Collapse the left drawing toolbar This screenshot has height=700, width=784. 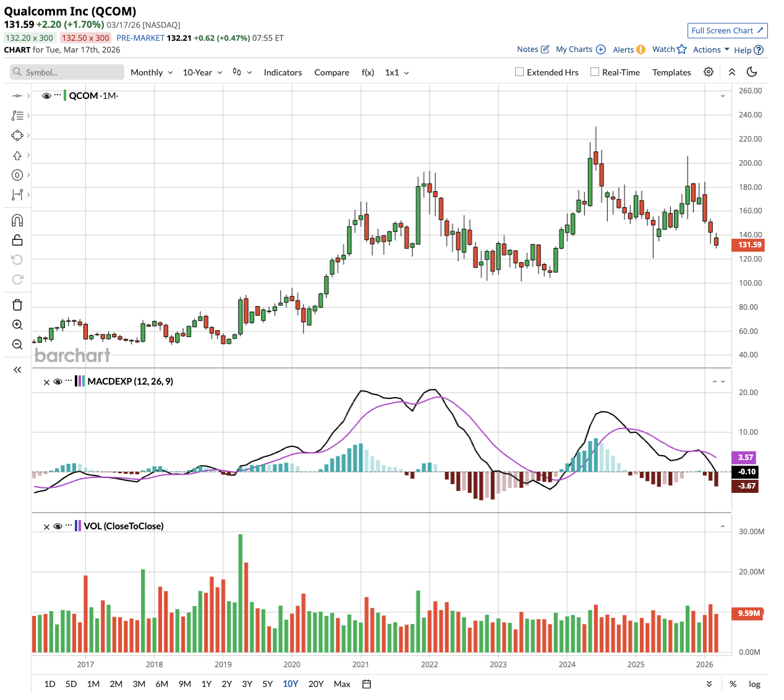17,370
